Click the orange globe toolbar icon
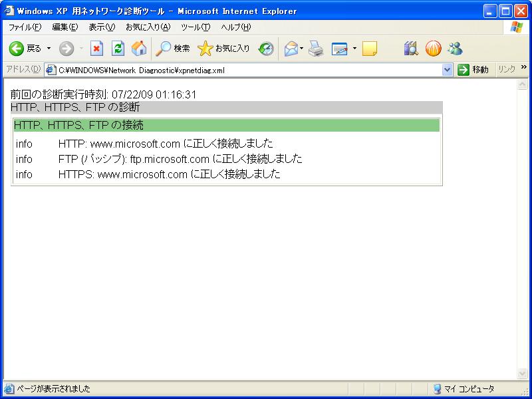This screenshot has height=399, width=532. point(434,49)
